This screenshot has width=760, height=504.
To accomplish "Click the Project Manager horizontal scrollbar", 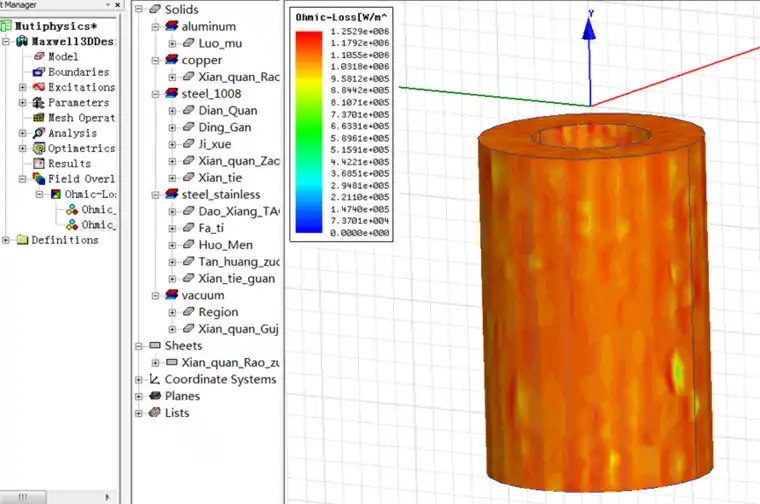I will pos(23,497).
